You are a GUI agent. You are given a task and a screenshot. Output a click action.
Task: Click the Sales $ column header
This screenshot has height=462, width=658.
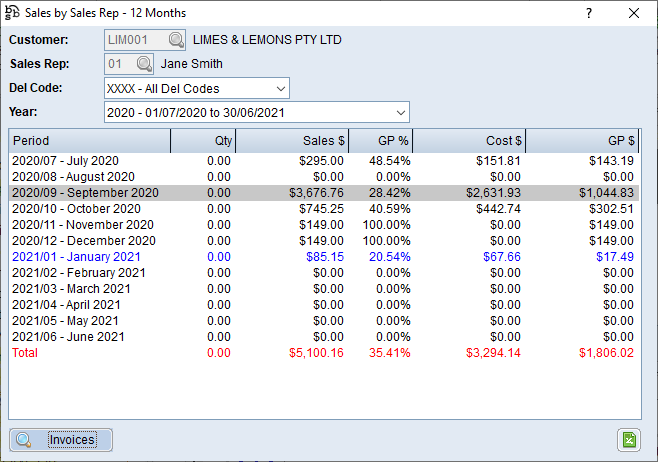click(x=292, y=141)
